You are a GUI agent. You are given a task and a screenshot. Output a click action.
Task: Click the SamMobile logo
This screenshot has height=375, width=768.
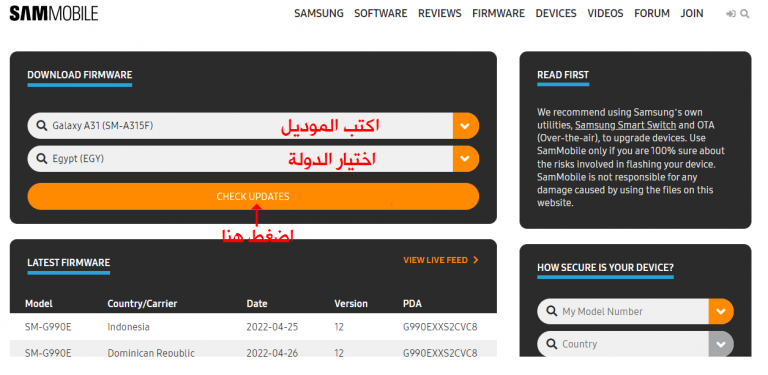54,13
